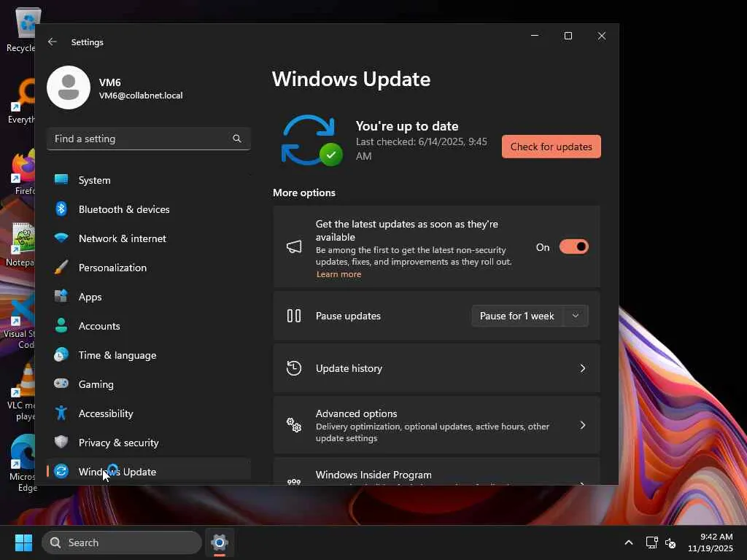
Task: Click 'You're up to date' status text
Action: click(407, 126)
